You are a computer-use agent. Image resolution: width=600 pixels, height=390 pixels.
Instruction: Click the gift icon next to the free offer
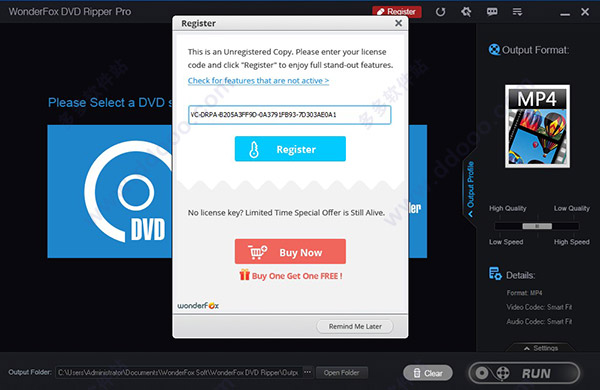(x=244, y=275)
